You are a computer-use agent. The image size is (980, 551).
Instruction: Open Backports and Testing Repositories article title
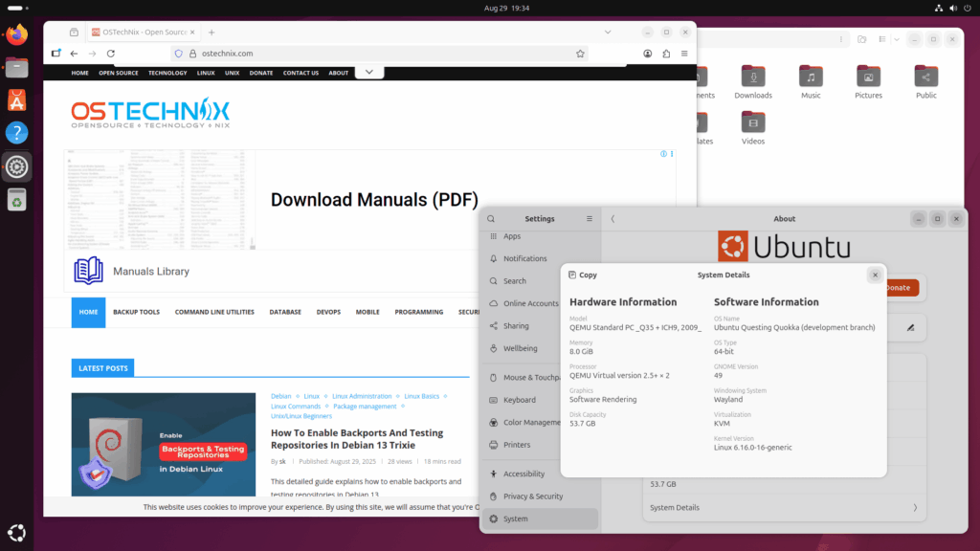pyautogui.click(x=357, y=439)
